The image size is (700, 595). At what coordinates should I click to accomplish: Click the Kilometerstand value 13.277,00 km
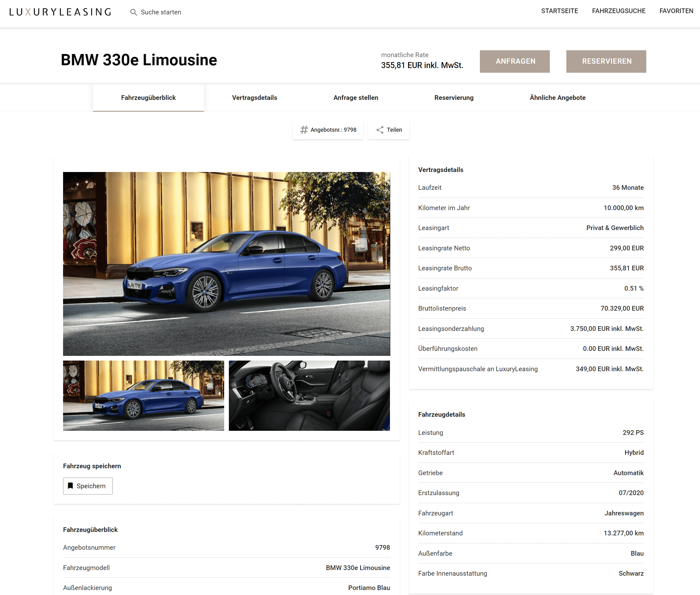(x=624, y=533)
